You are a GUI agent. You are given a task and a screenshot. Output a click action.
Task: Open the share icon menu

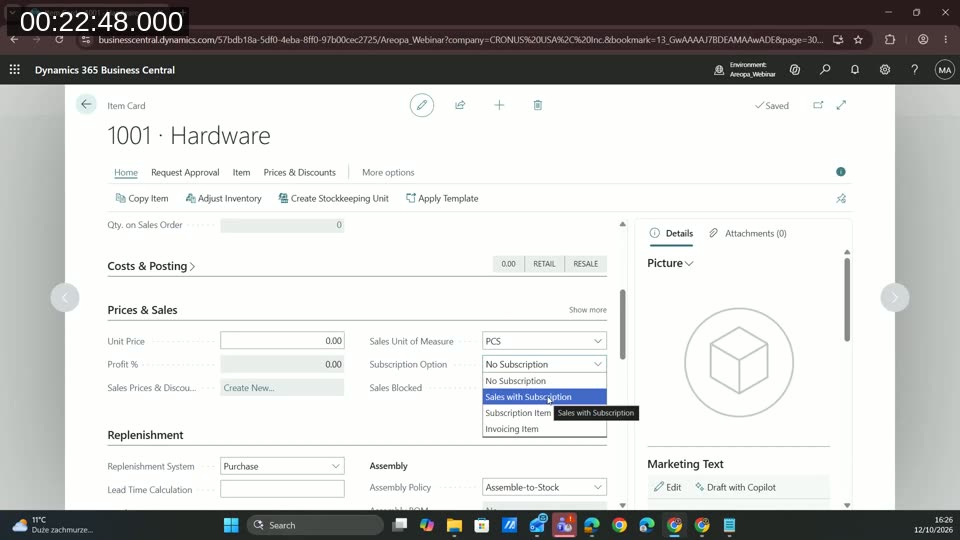[x=460, y=105]
